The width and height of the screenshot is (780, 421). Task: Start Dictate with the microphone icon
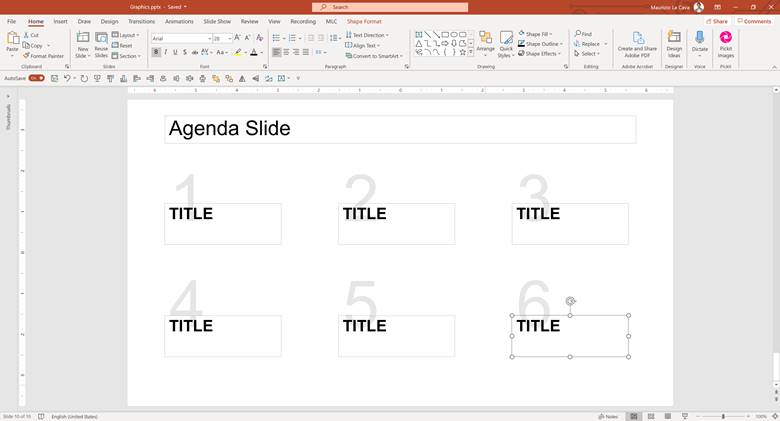point(699,37)
